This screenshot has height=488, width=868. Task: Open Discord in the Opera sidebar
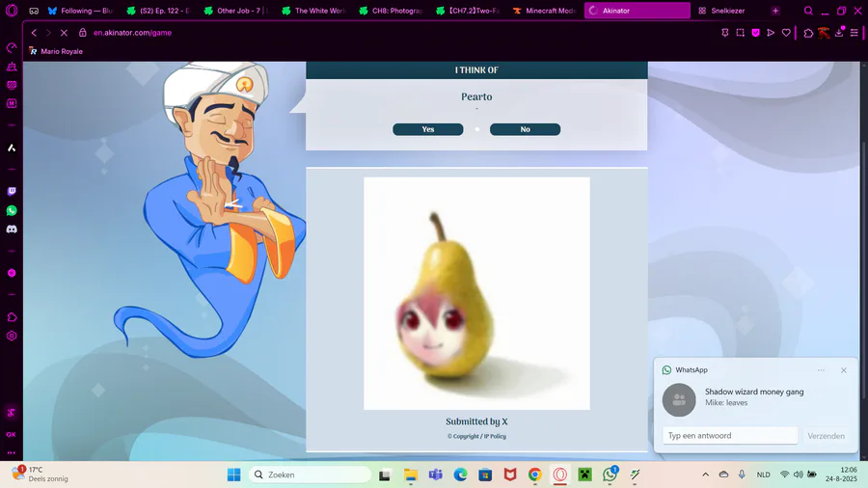pos(12,230)
